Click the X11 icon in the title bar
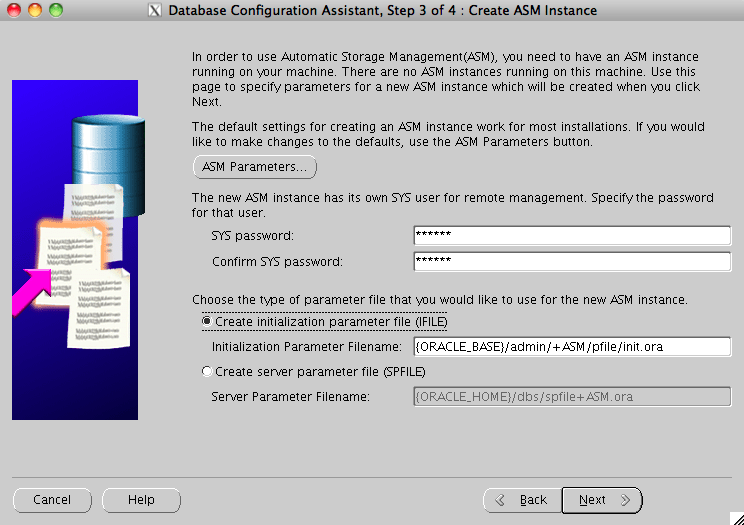 154,11
